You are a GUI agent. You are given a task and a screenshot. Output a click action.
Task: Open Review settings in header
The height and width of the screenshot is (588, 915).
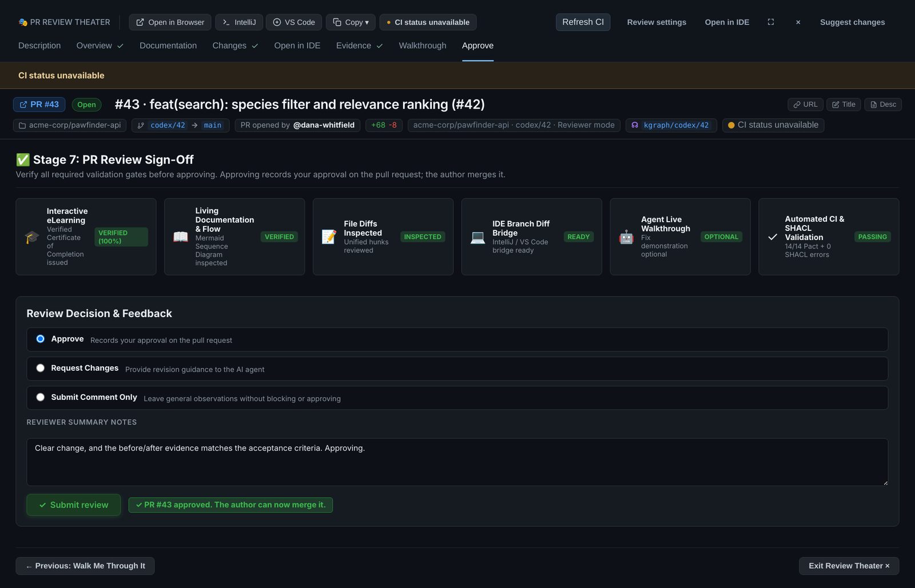click(657, 22)
